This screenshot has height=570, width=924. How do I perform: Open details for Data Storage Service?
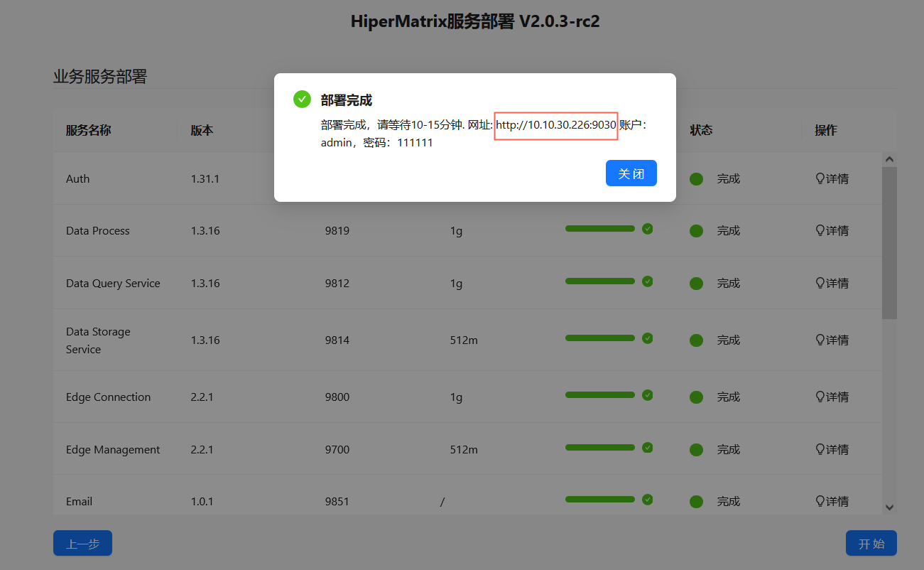click(832, 340)
